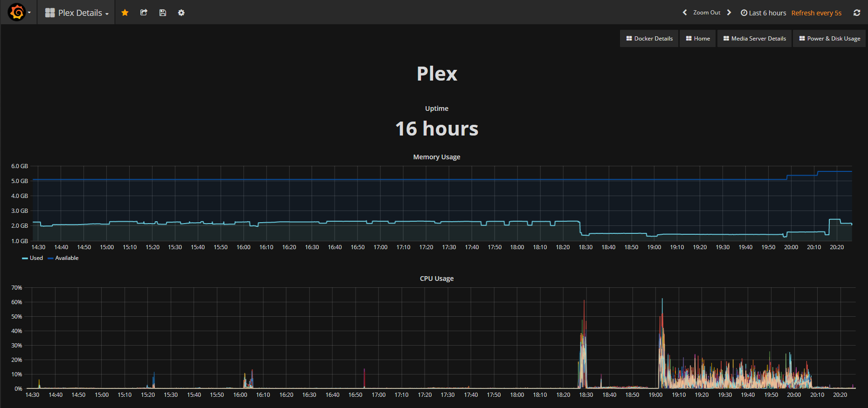868x408 pixels.
Task: Open the Memory Usage panel title menu
Action: [437, 157]
